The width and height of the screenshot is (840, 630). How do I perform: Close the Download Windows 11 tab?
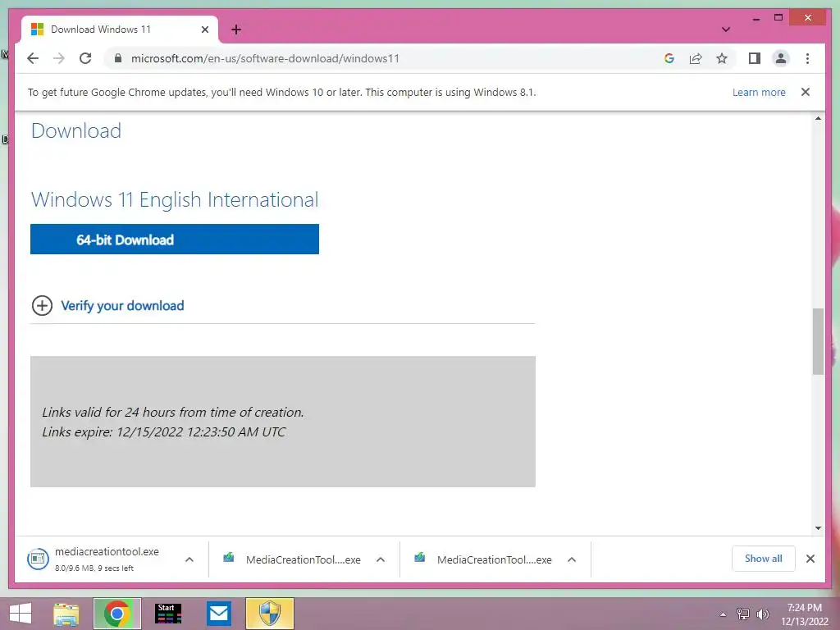click(204, 30)
